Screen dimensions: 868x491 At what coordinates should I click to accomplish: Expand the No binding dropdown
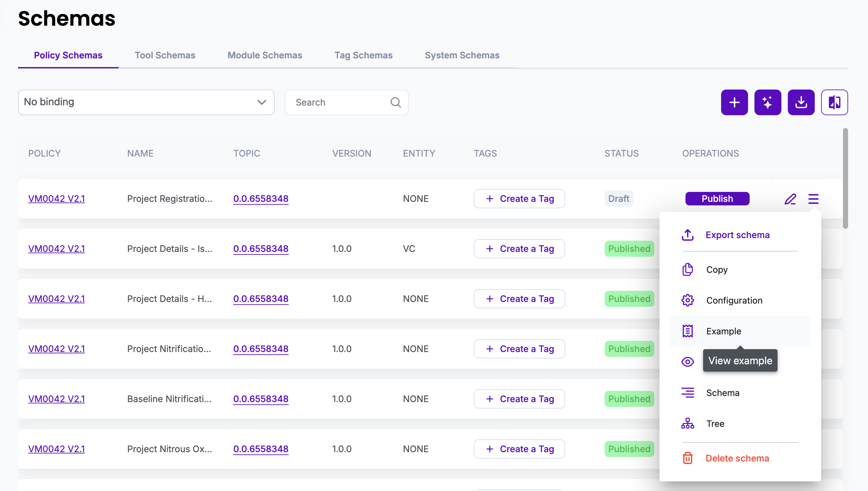(x=146, y=102)
